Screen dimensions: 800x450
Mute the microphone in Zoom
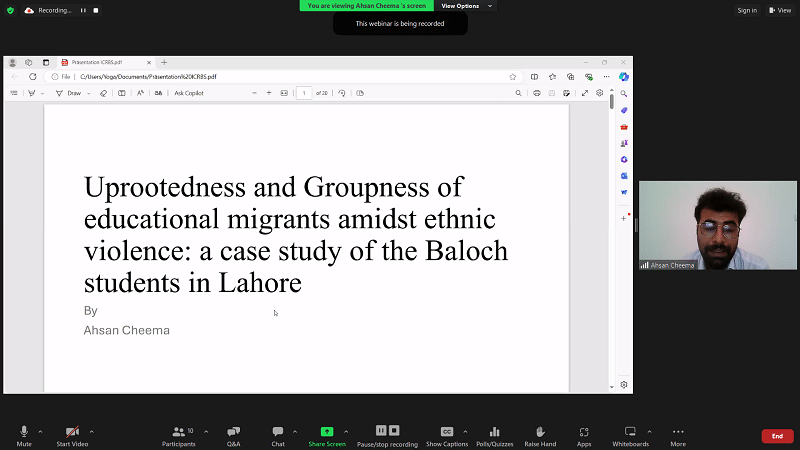click(24, 432)
